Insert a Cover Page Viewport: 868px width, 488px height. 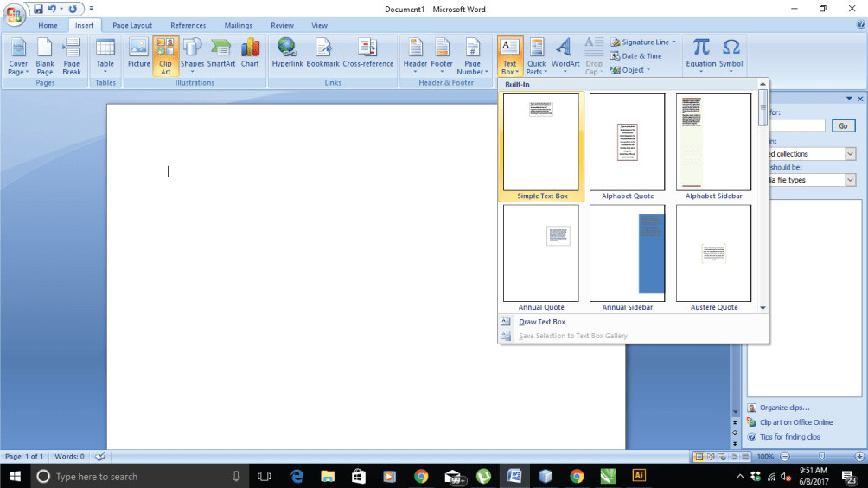click(18, 56)
